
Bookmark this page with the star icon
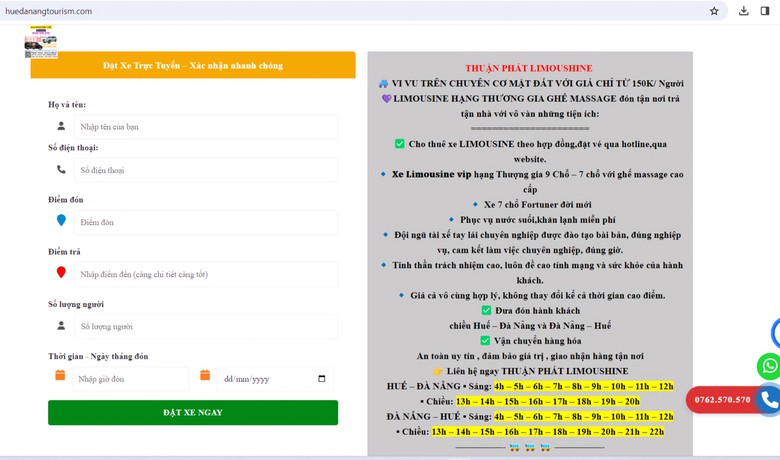(714, 11)
